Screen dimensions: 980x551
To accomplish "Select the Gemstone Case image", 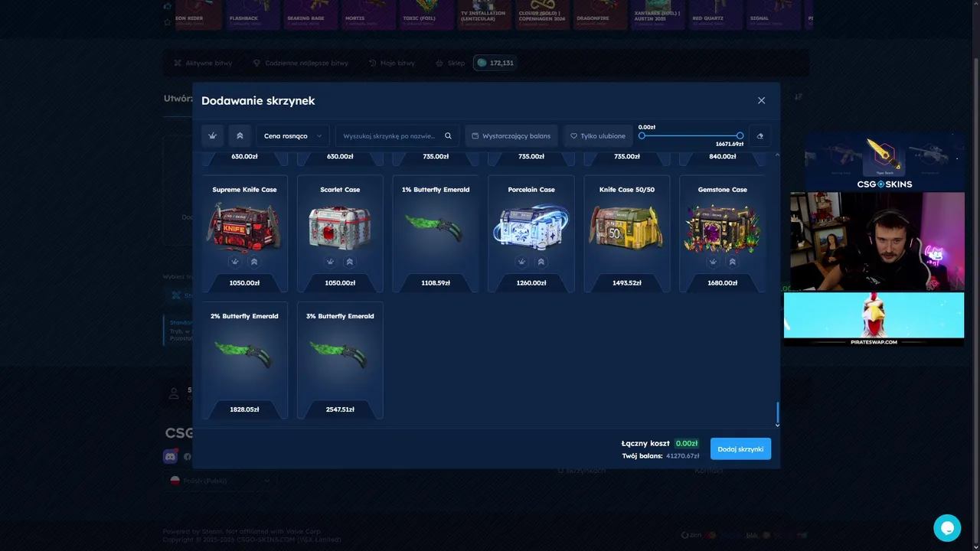I will click(723, 228).
